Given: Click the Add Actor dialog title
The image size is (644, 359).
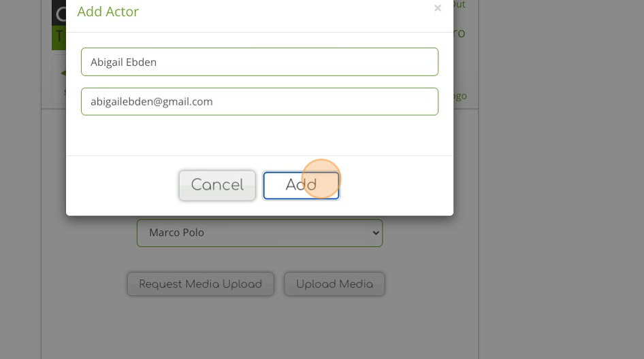Looking at the screenshot, I should pyautogui.click(x=108, y=12).
